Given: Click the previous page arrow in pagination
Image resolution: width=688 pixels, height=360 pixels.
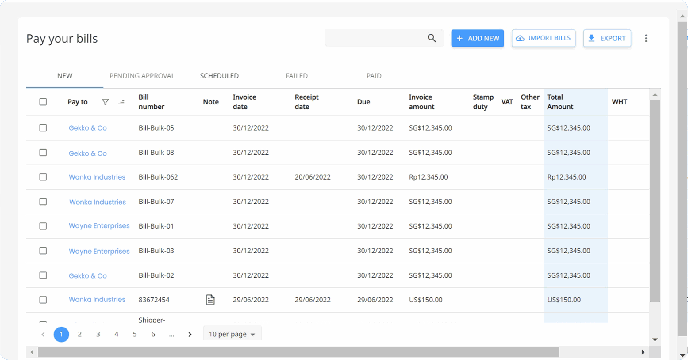Looking at the screenshot, I should [43, 335].
